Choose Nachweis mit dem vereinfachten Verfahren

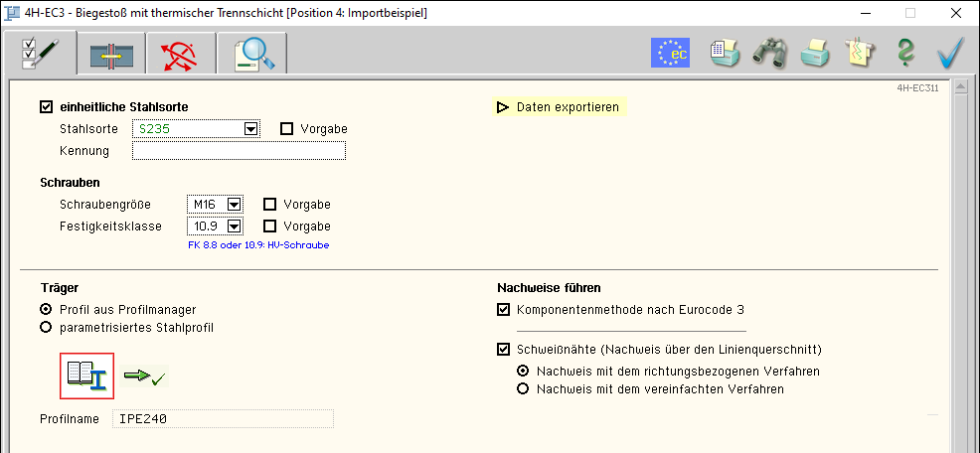coord(523,389)
